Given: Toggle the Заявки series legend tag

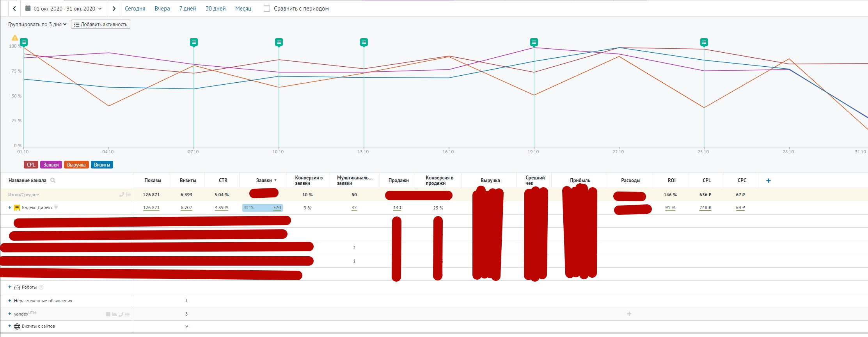Looking at the screenshot, I should pos(51,165).
